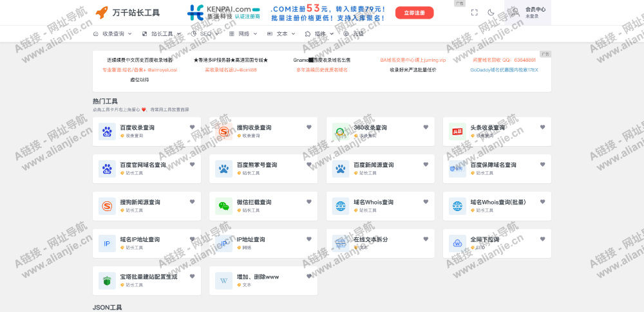Image resolution: width=644 pixels, height=312 pixels.
Task: Open the 百度收录查询 Baidu paw icon
Action: pyautogui.click(x=107, y=131)
